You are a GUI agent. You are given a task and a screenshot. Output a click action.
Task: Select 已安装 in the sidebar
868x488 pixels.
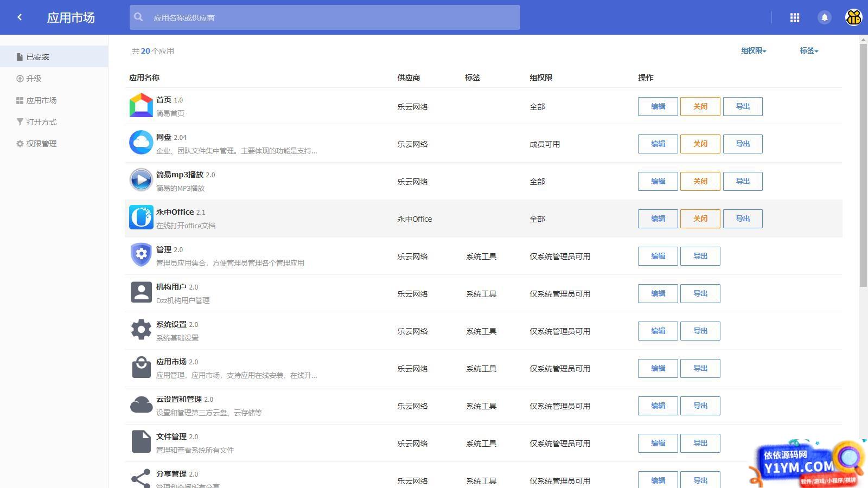point(54,56)
